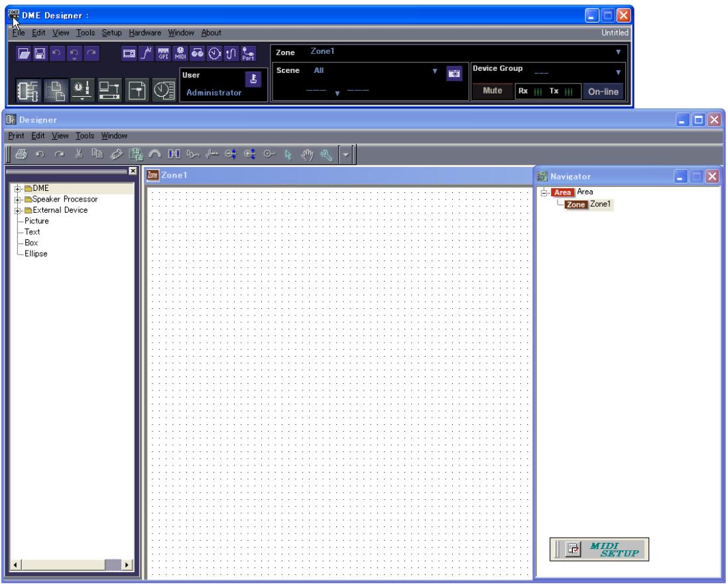This screenshot has width=728, height=586.
Task: Toggle the Mute button
Action: 492,91
